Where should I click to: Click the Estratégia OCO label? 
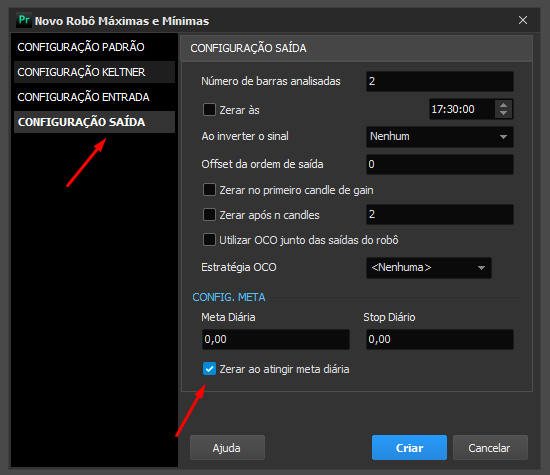tap(239, 267)
